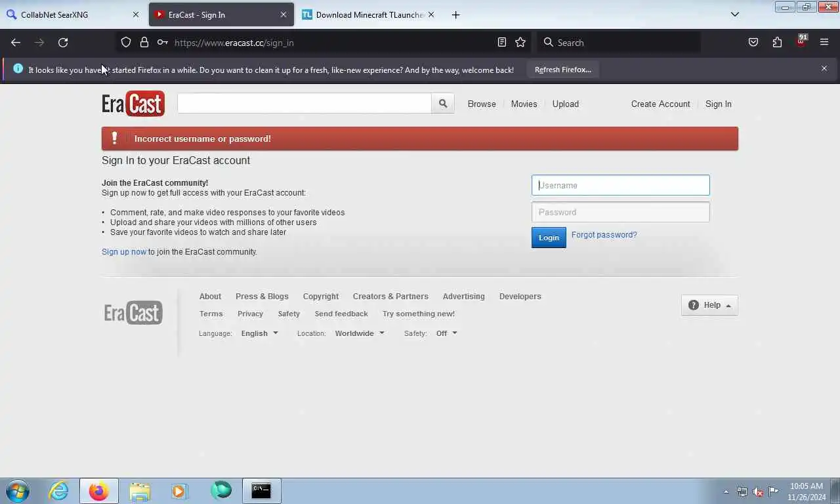Click the red extension badge icon showing 91
Screen dimensions: 840x504
tap(801, 41)
